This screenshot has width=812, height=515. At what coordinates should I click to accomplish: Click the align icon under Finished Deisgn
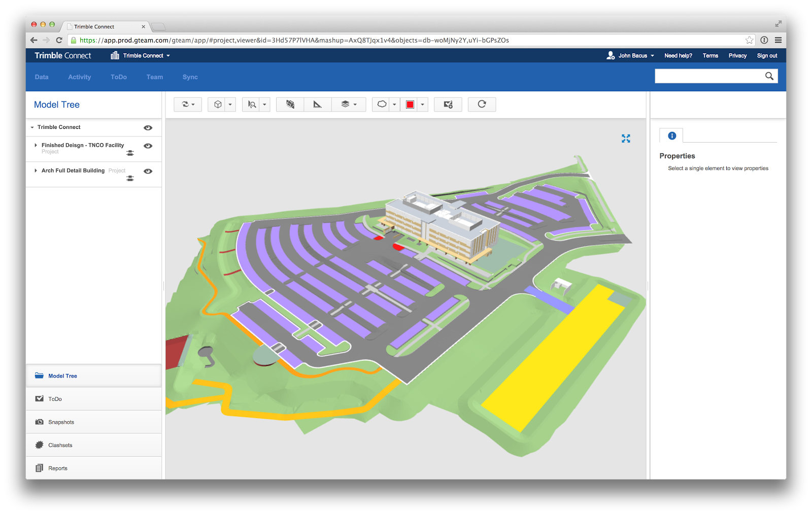[130, 153]
